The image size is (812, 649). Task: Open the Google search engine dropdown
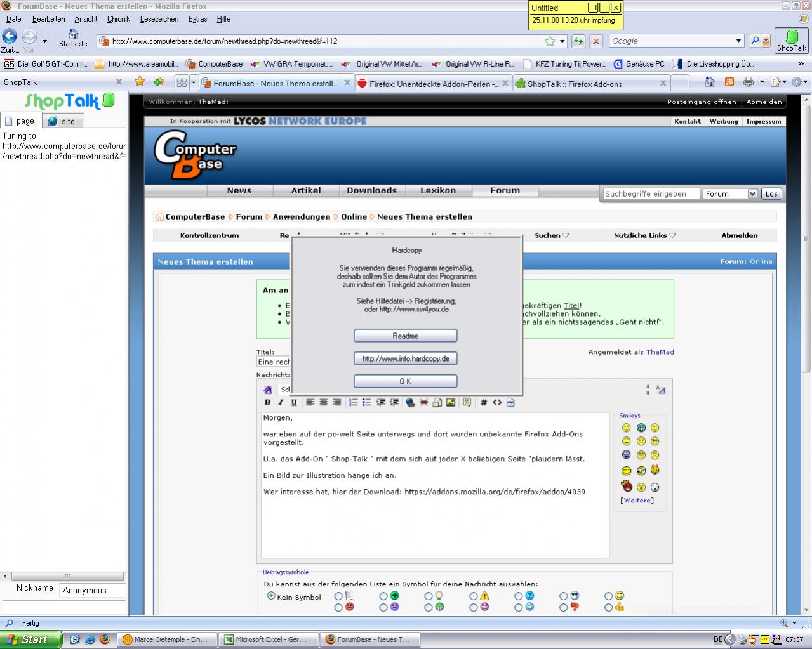click(739, 41)
